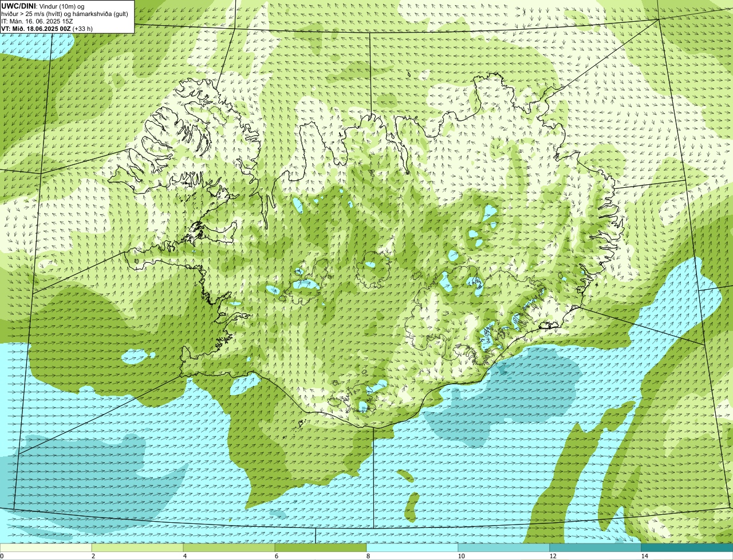Click the legend scale label "2"

click(93, 556)
